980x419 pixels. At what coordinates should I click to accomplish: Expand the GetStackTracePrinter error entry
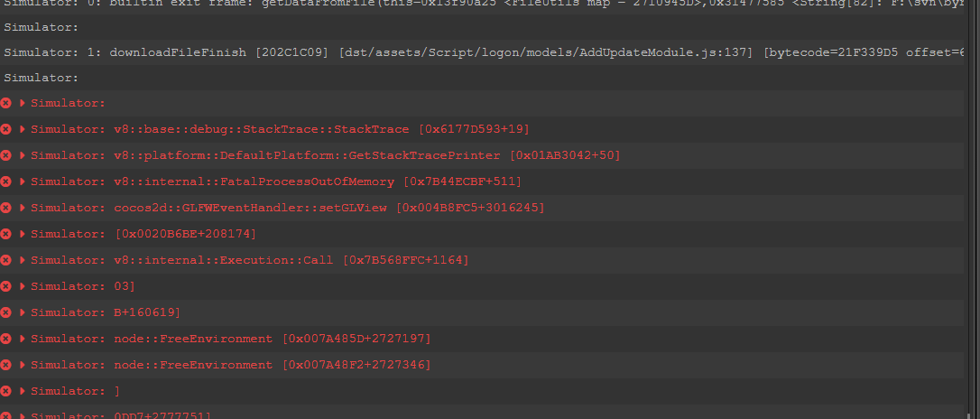(x=23, y=156)
